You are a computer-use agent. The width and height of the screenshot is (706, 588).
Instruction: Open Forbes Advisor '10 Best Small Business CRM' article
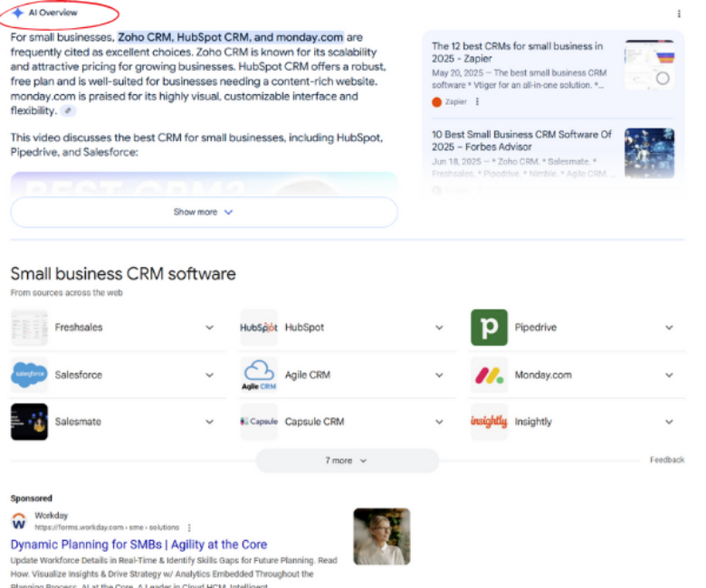[521, 140]
